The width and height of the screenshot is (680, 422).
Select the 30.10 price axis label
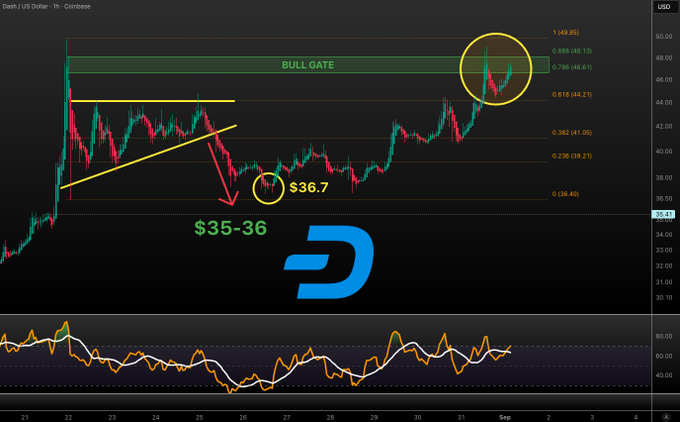point(664,298)
